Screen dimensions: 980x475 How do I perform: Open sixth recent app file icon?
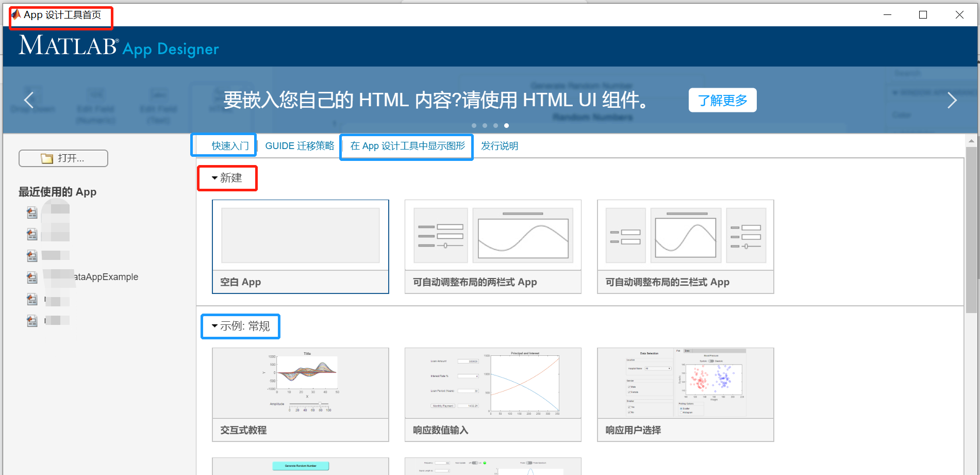tap(32, 320)
